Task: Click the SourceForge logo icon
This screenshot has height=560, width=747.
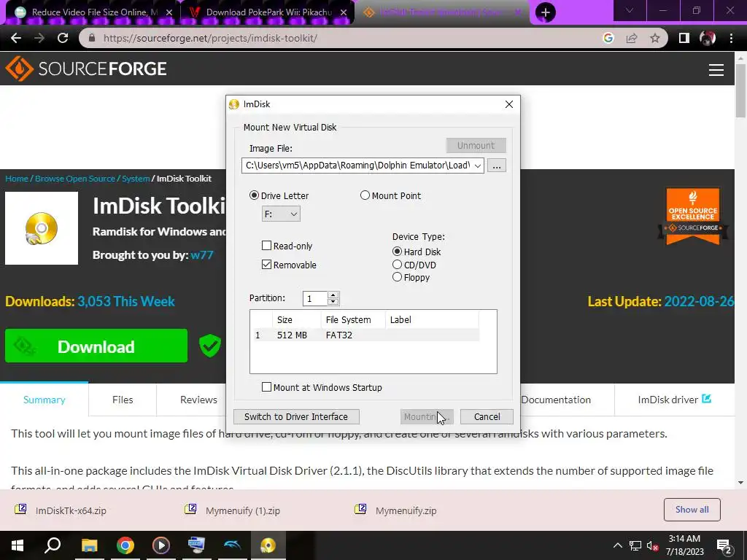Action: click(19, 69)
